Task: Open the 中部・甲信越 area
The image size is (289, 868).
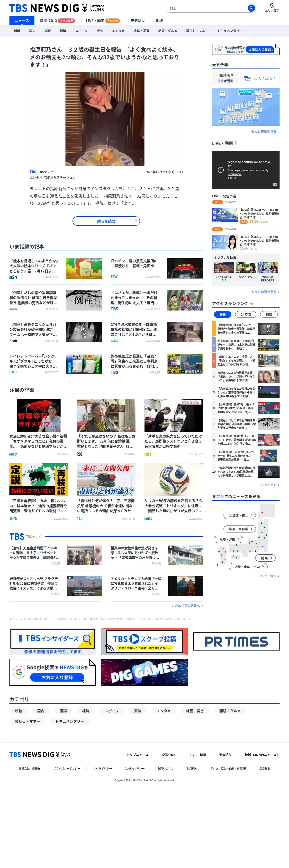Action: coord(240,529)
